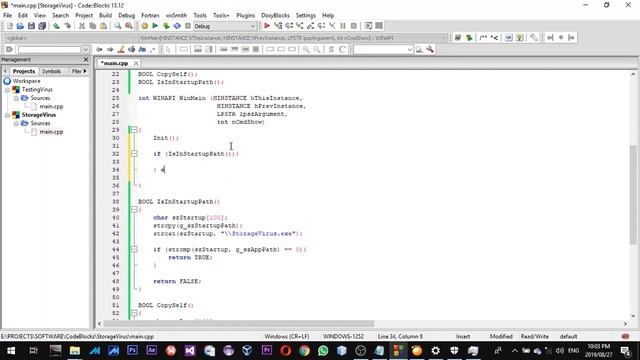Open Chrome from the taskbar
This screenshot has width=640, height=360.
click(x=304, y=351)
